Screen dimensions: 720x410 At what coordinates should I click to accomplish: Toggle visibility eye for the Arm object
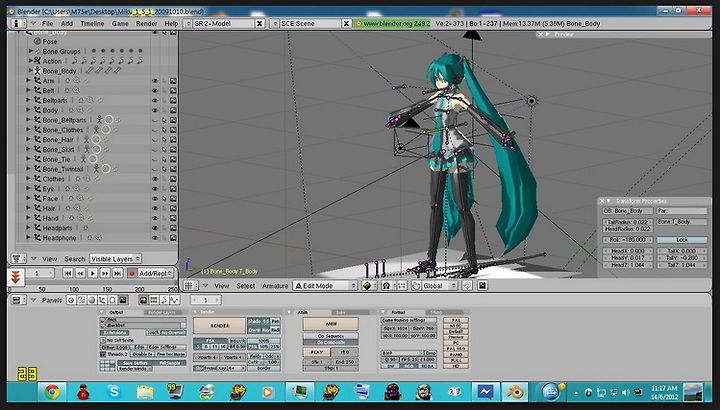click(x=155, y=81)
